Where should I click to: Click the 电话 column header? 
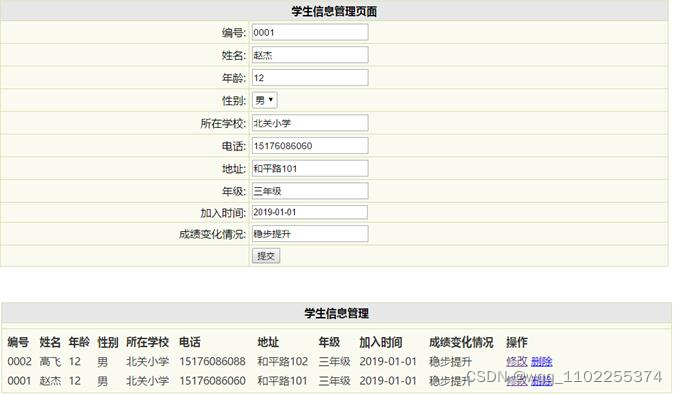click(190, 342)
